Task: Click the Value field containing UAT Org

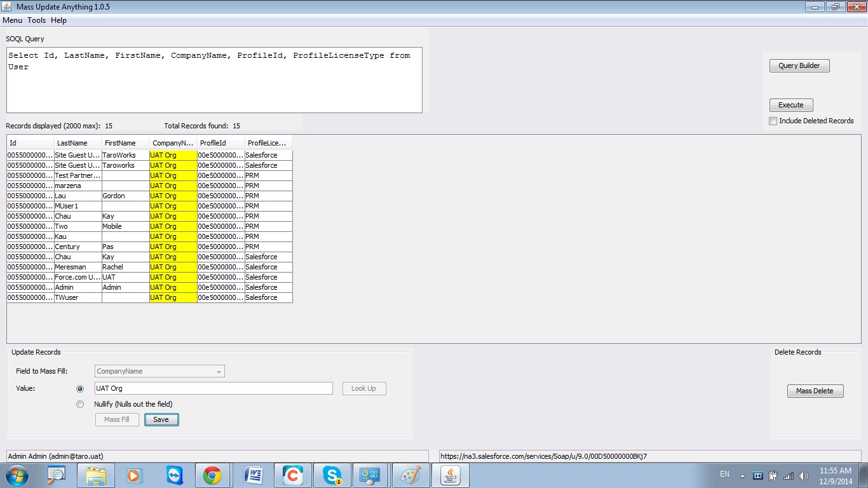Action: coord(214,388)
